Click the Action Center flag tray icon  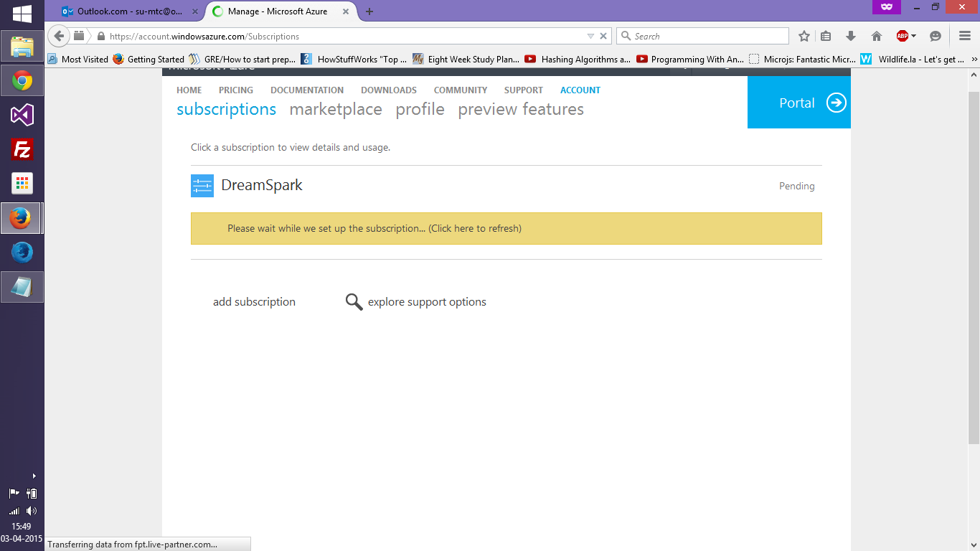14,493
